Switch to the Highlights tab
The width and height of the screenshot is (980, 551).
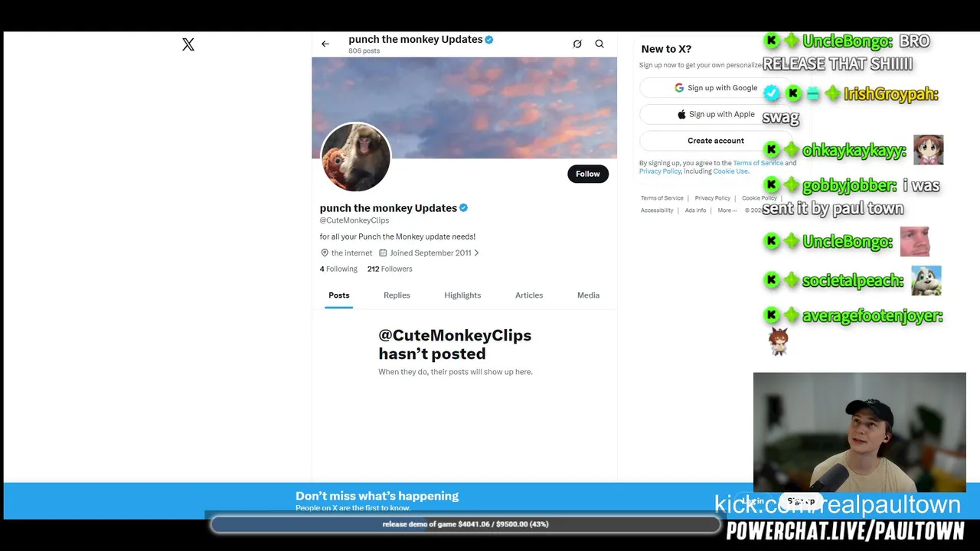[462, 295]
